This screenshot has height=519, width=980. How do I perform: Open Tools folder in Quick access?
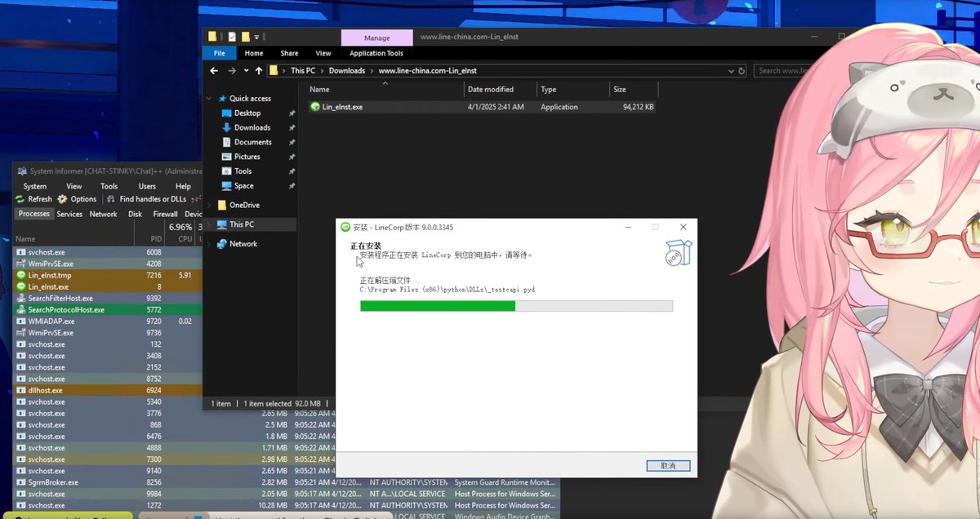(243, 171)
